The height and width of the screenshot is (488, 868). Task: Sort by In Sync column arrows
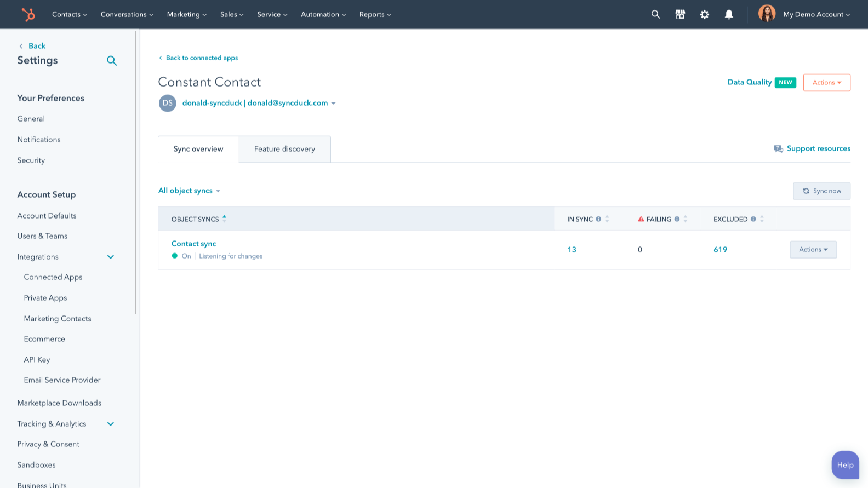pos(607,219)
